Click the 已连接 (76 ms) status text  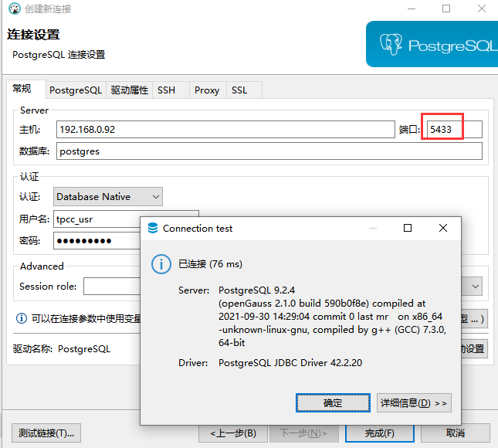210,264
